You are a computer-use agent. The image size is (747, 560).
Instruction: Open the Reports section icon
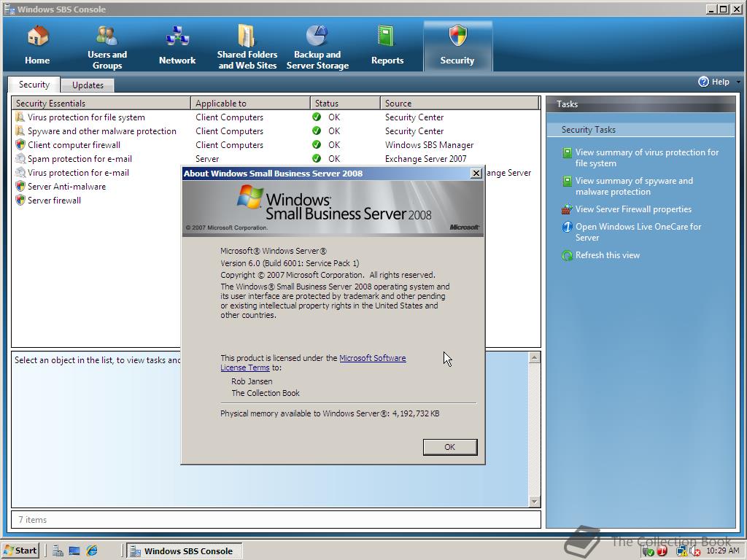(387, 36)
